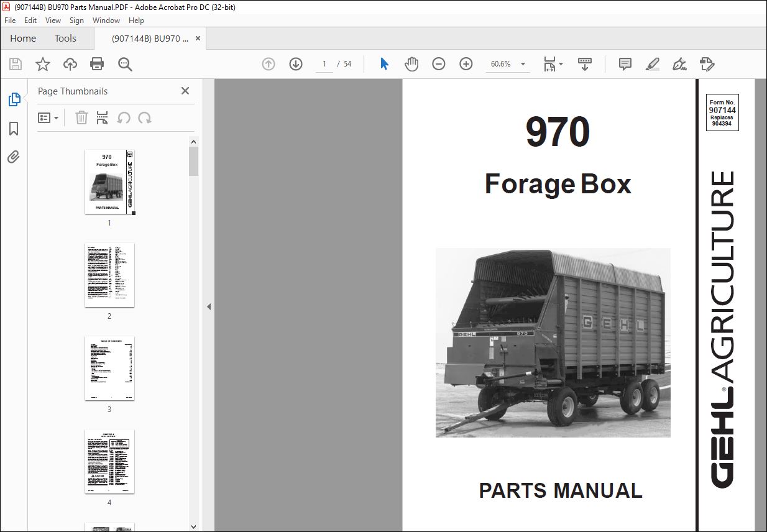Print the document
Screen dimensions: 767x532
coord(97,64)
